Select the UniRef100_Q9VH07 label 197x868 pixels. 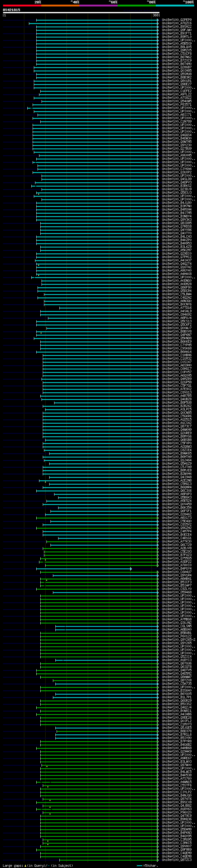(177, 846)
